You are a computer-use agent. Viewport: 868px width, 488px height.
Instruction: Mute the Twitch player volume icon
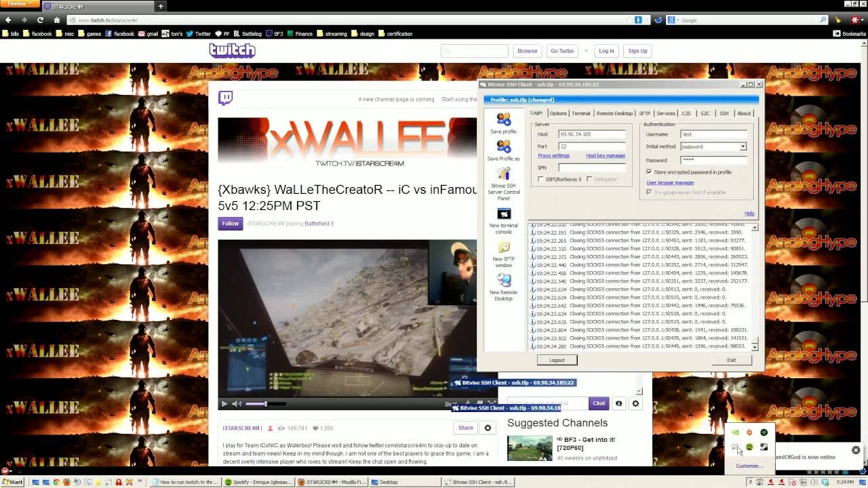237,404
